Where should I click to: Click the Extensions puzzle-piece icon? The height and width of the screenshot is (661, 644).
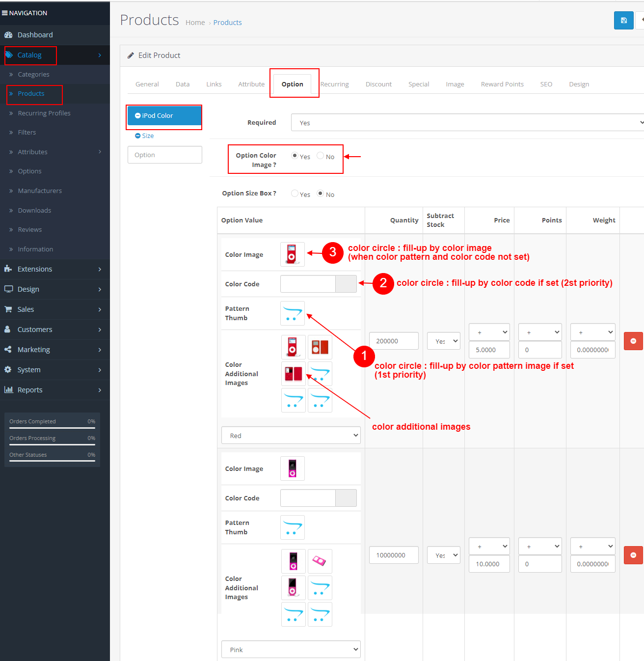point(8,269)
